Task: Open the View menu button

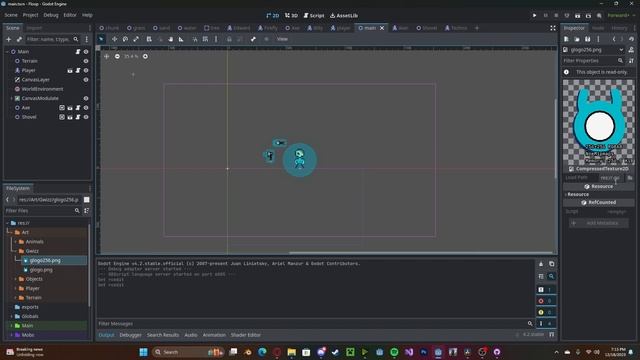Action: coord(282,39)
